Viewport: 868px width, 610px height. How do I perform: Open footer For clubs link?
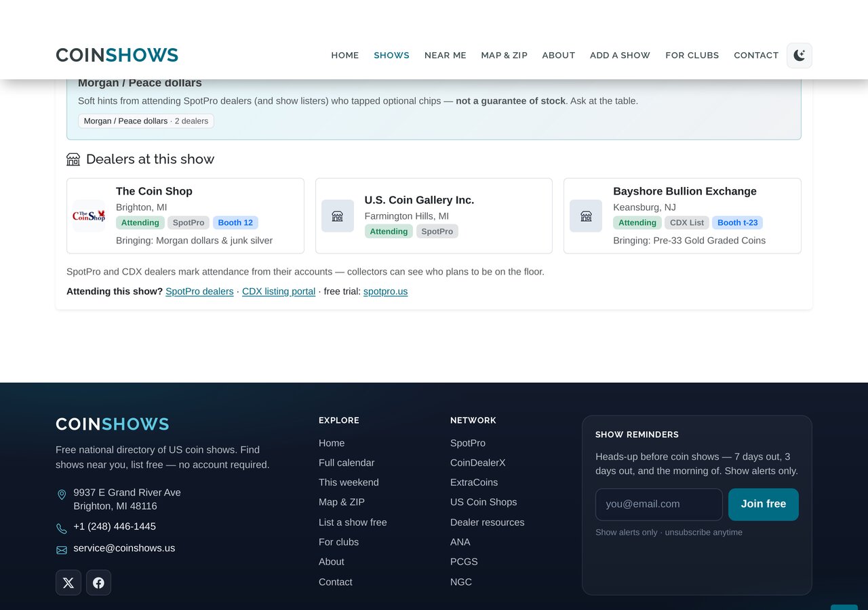338,542
